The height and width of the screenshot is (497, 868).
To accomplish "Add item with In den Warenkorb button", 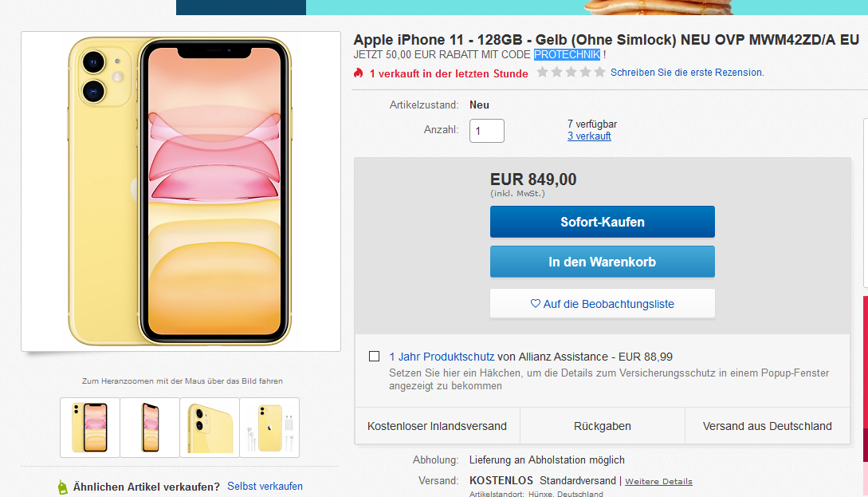I will point(602,262).
